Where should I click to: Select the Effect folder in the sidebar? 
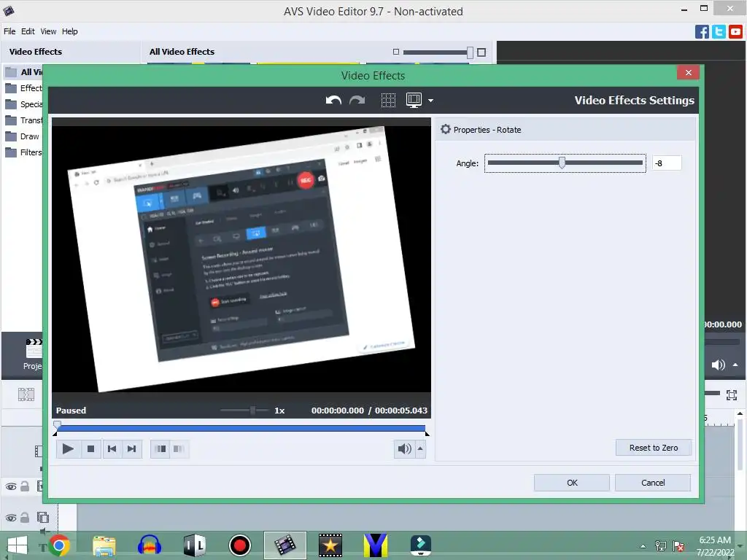24,88
